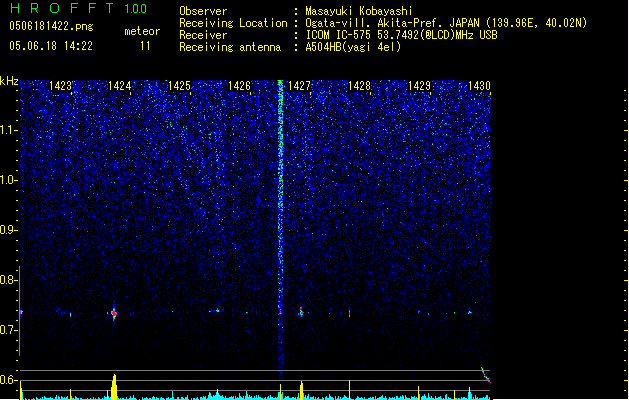
Task: Click the tall yellow power peak under 1424
Action: click(114, 387)
